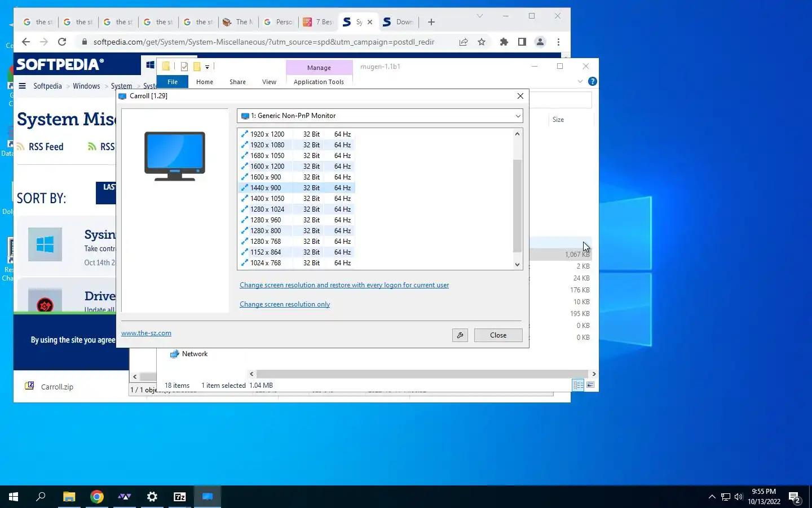Click 'Change screen resolution and restore with every logon' link
Screen dimensions: 812x508
pos(344,285)
